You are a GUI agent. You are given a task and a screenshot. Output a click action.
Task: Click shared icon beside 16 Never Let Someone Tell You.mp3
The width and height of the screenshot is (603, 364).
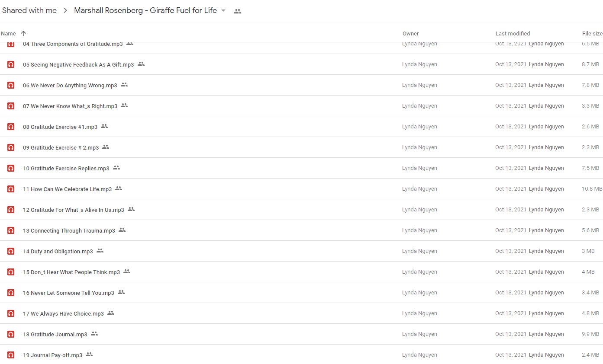click(121, 292)
